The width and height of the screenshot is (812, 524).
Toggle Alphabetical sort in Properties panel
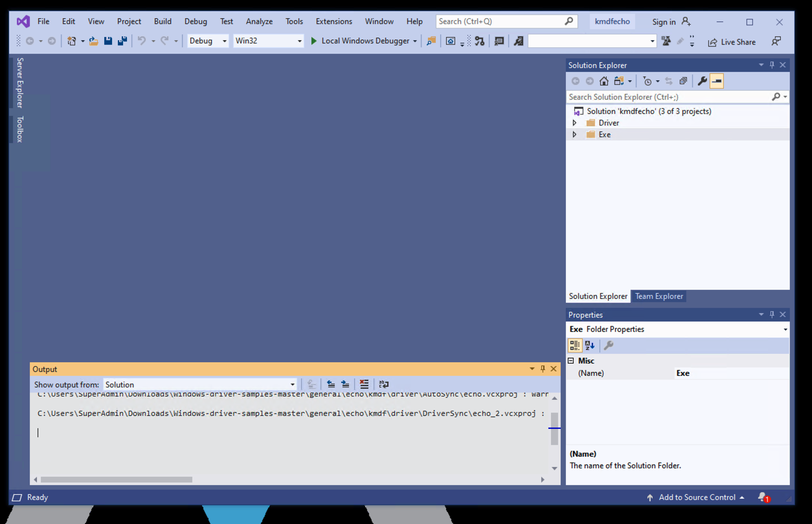tap(590, 345)
